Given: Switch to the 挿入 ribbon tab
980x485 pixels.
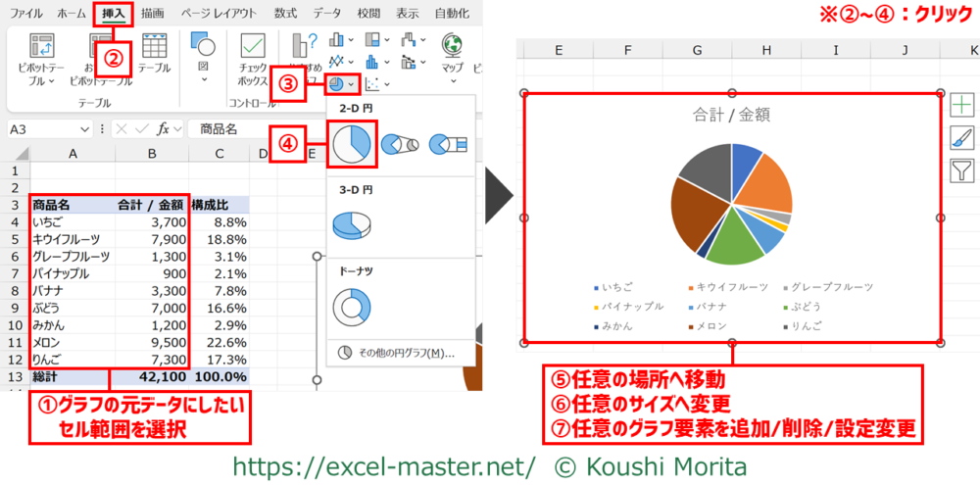Looking at the screenshot, I should (x=114, y=13).
